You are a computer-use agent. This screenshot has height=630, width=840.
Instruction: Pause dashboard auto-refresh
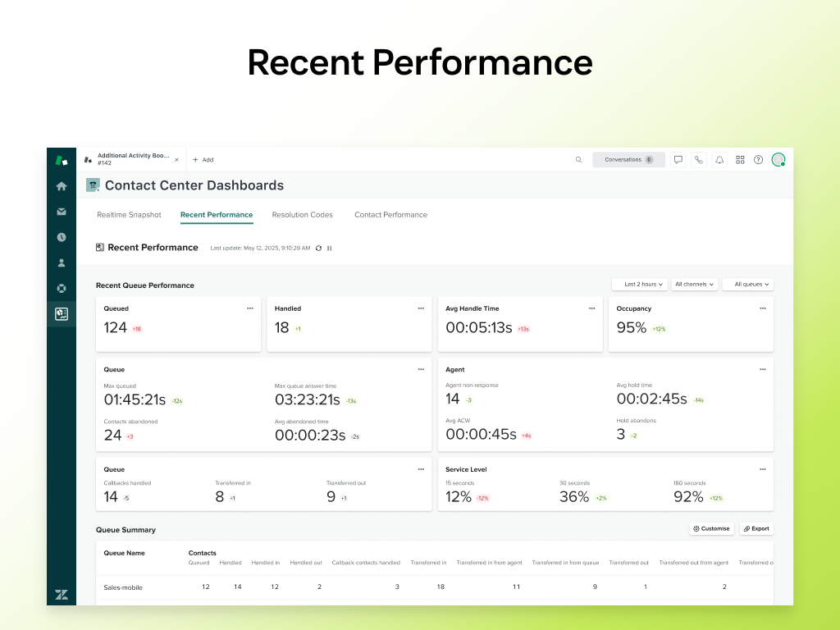pyautogui.click(x=330, y=248)
